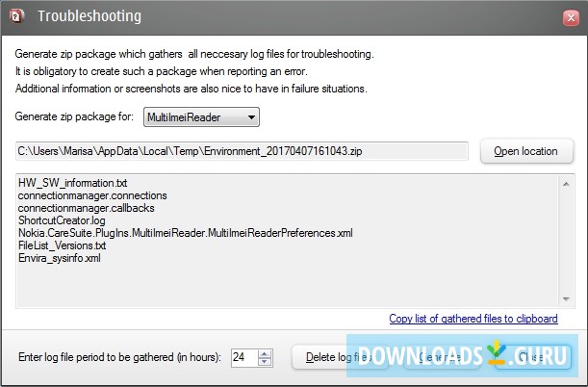Click the file list scroll up arrow

566,184
